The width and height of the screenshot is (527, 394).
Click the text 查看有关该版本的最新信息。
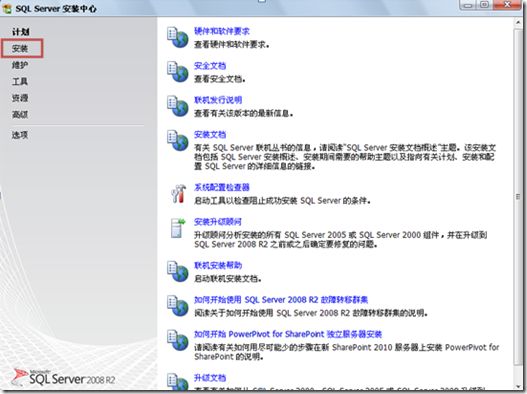click(x=244, y=113)
